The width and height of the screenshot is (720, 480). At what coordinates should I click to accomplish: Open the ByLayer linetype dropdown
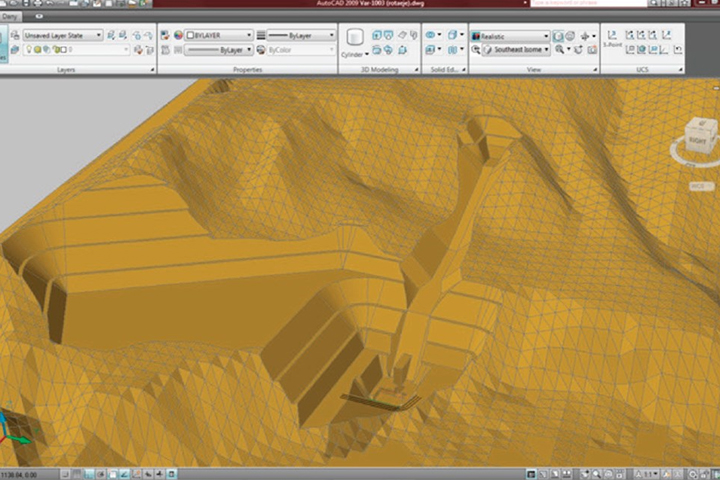point(218,49)
